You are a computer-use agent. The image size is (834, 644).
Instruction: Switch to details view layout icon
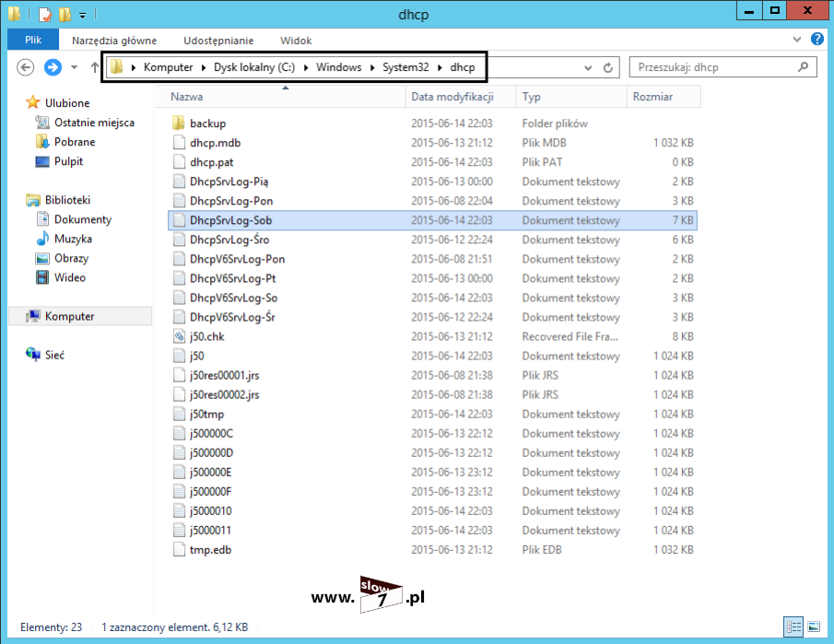(x=794, y=627)
